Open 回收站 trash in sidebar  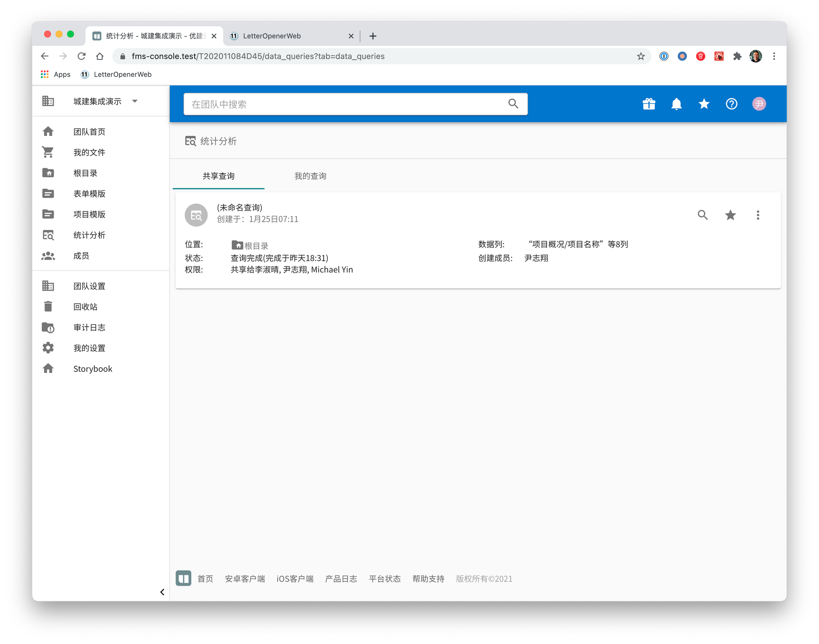pyautogui.click(x=85, y=307)
